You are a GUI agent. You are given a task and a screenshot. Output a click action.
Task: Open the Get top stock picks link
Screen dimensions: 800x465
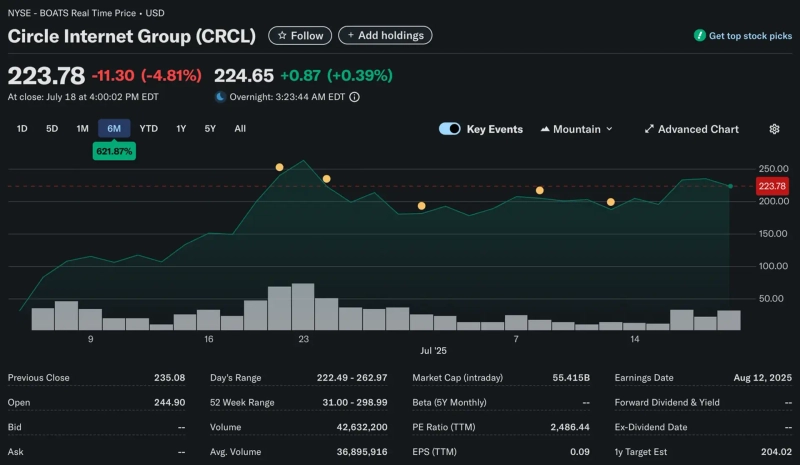click(750, 35)
